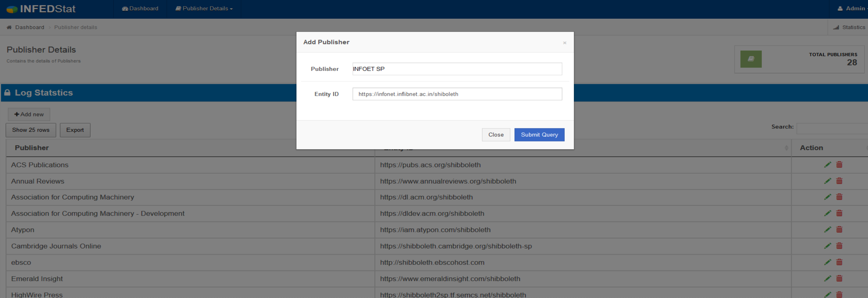The height and width of the screenshot is (298, 868).
Task: Edit the ebsco publisher row
Action: click(827, 263)
